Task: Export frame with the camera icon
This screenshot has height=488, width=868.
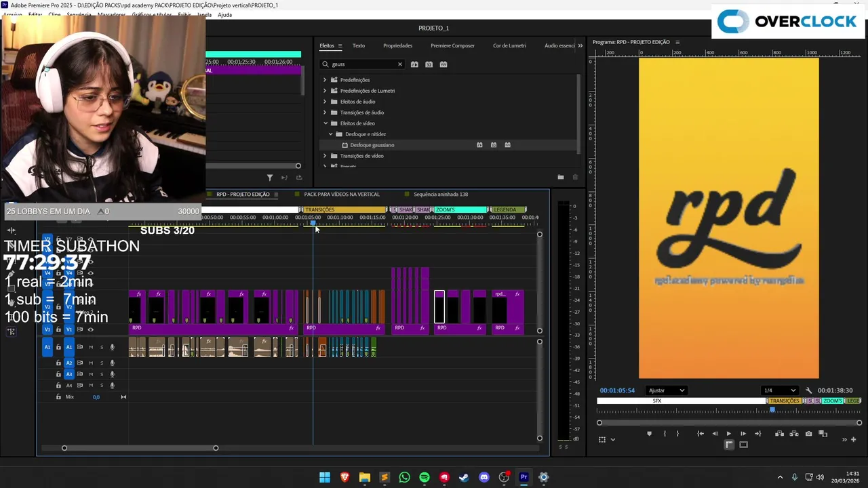Action: pos(808,434)
